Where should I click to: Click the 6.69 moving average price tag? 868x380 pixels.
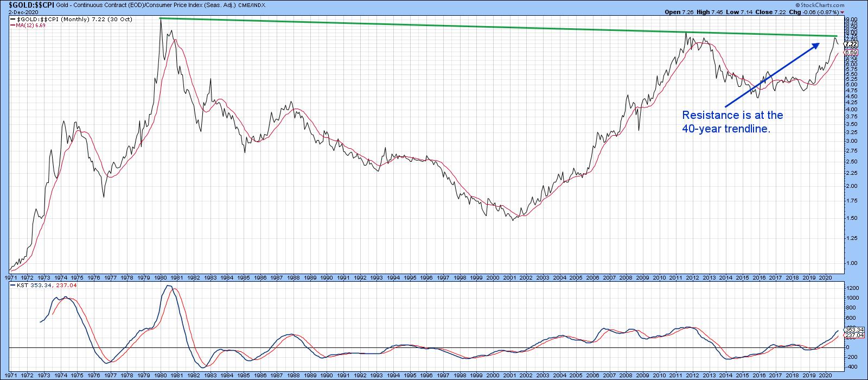839,52
